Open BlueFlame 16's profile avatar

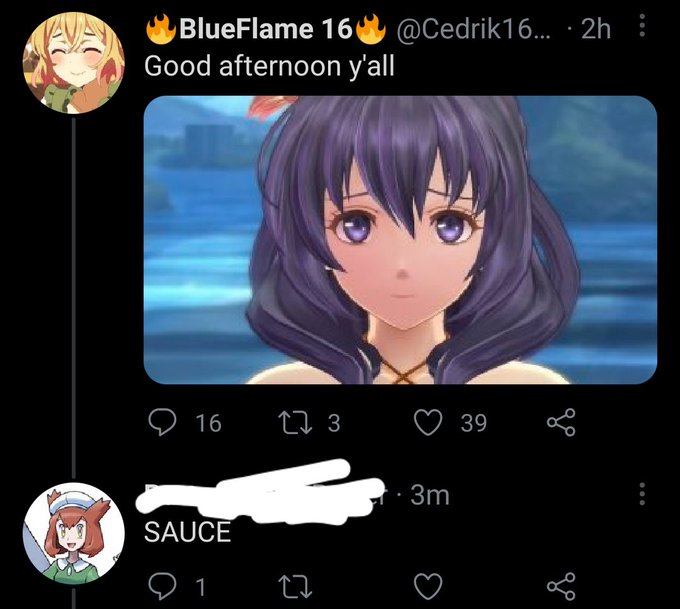(x=74, y=62)
